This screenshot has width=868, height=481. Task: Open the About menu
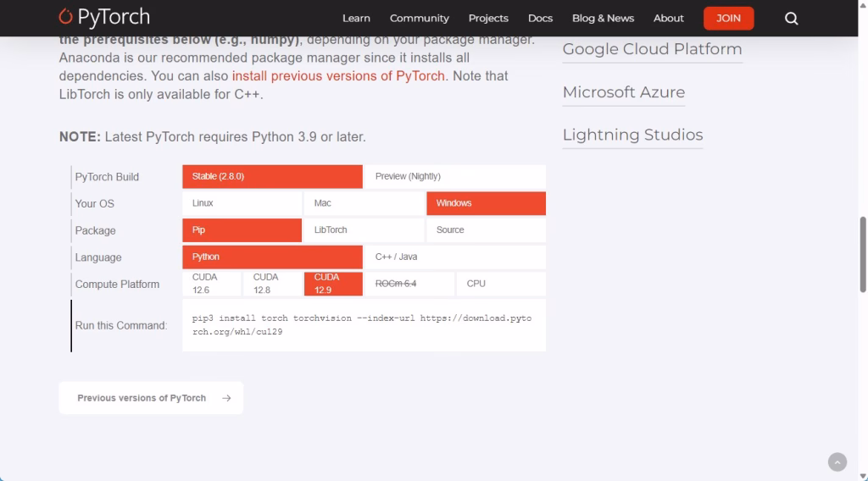[668, 19]
